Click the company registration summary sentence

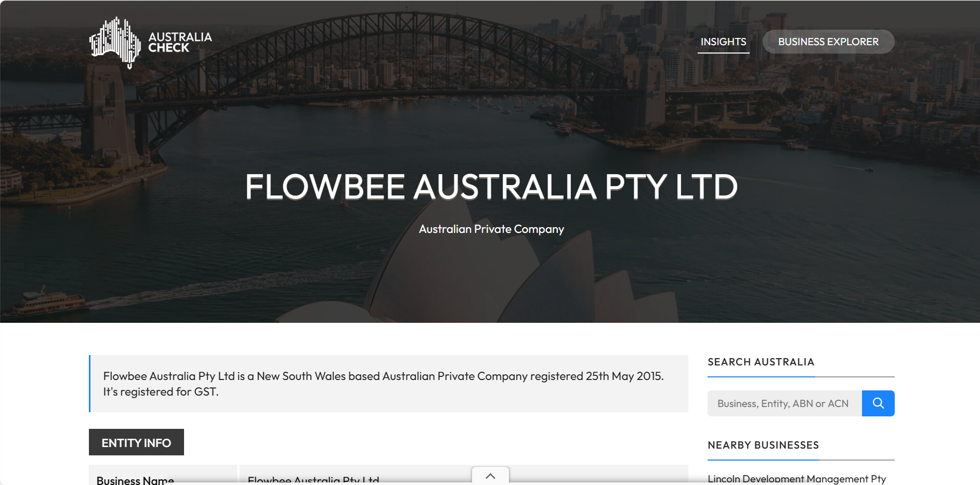383,376
